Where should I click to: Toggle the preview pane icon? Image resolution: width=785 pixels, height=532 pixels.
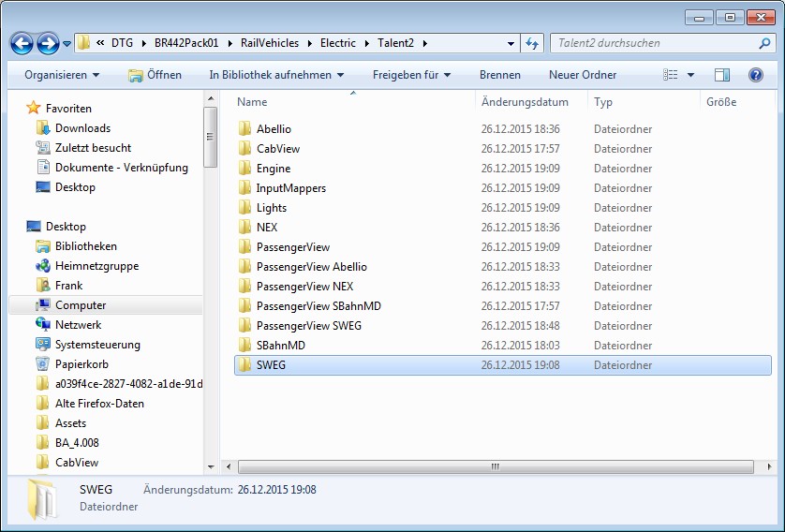[x=721, y=75]
